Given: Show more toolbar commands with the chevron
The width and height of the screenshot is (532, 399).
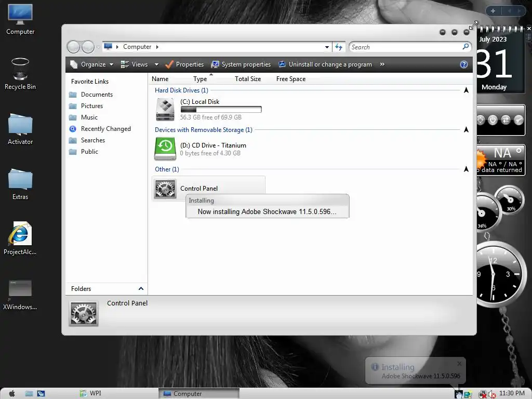Looking at the screenshot, I should click(382, 64).
